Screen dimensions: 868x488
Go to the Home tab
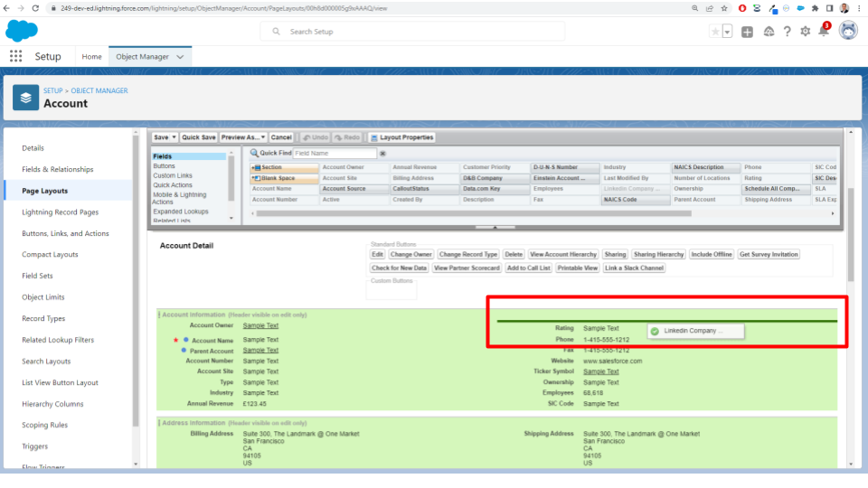click(x=91, y=56)
